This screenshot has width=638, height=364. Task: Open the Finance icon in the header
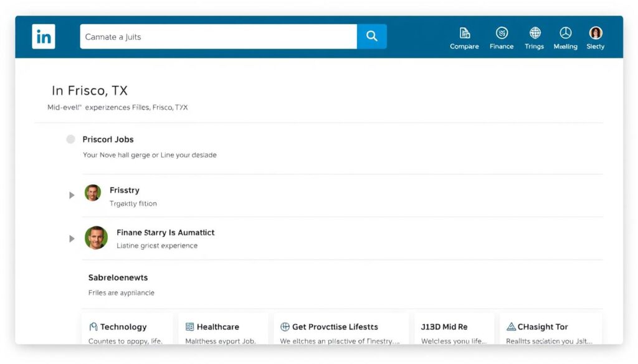pyautogui.click(x=502, y=33)
